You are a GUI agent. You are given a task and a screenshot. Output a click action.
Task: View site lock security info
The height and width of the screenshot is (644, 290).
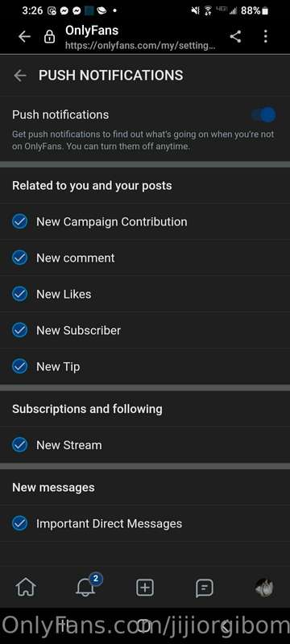[x=49, y=37]
